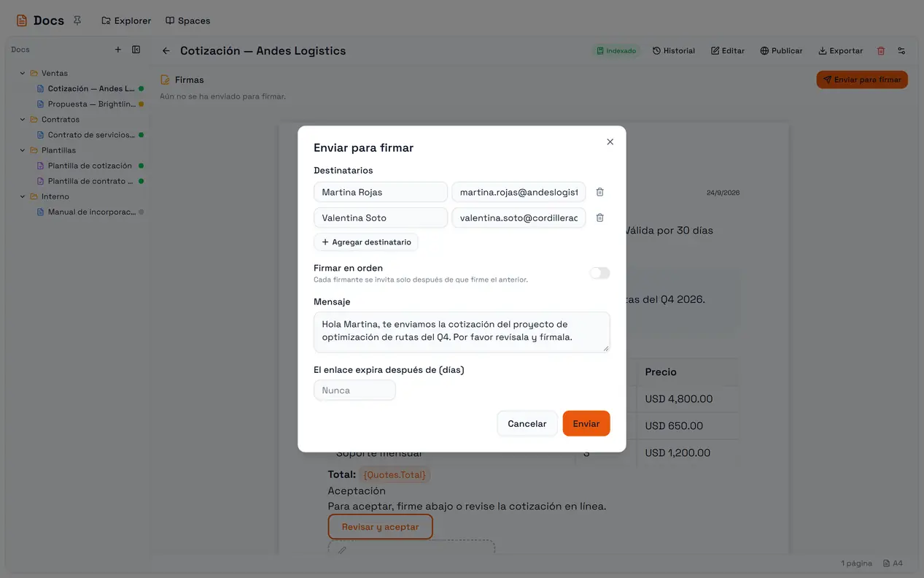Click Enviar para firmar button
Viewport: 924px width, 578px height.
862,80
